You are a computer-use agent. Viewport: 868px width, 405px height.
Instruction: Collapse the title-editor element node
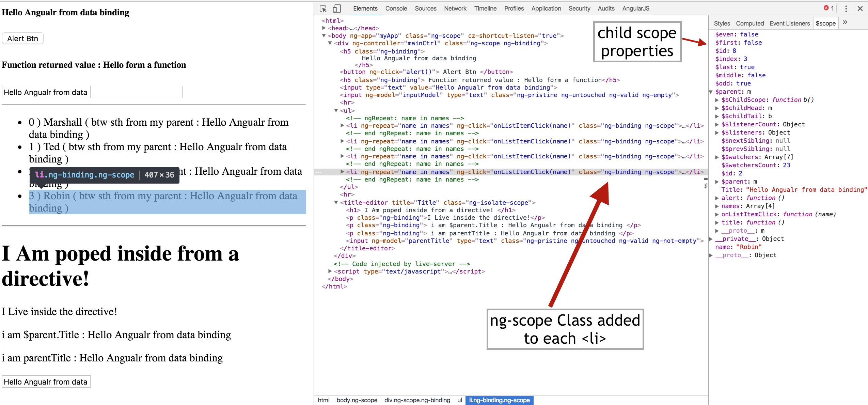pos(336,202)
